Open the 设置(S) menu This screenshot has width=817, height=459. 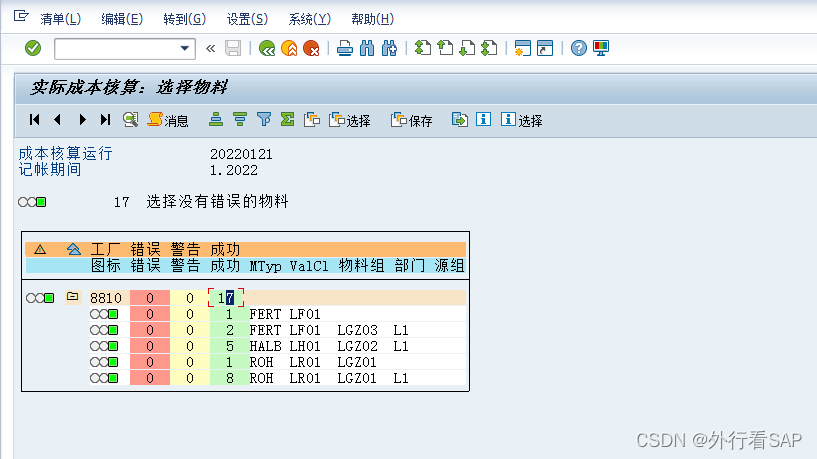247,19
